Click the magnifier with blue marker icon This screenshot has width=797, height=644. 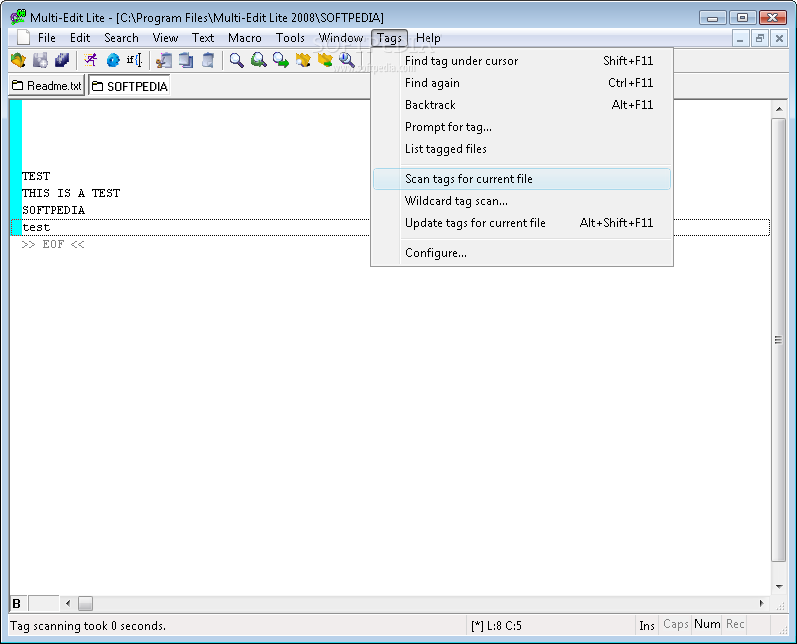coord(347,60)
